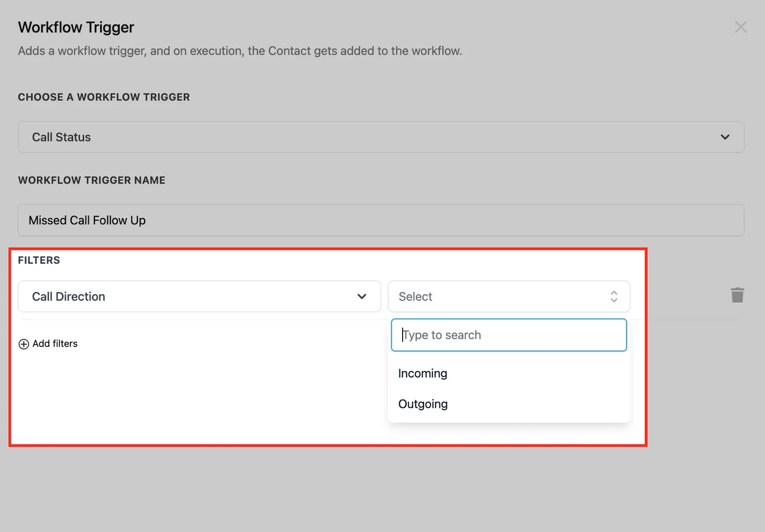
Task: Open the Call Status trigger dropdown
Action: coord(381,137)
